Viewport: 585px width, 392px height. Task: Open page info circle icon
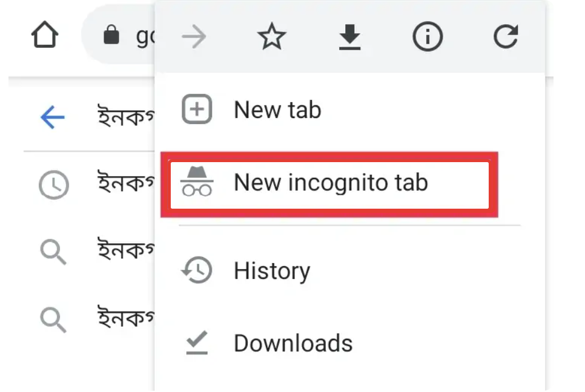428,36
